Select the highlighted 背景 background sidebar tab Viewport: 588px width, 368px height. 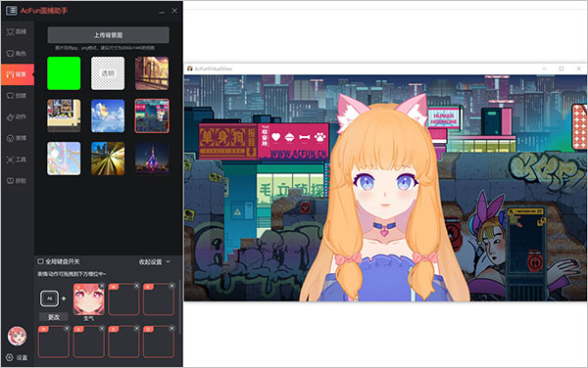pos(17,74)
